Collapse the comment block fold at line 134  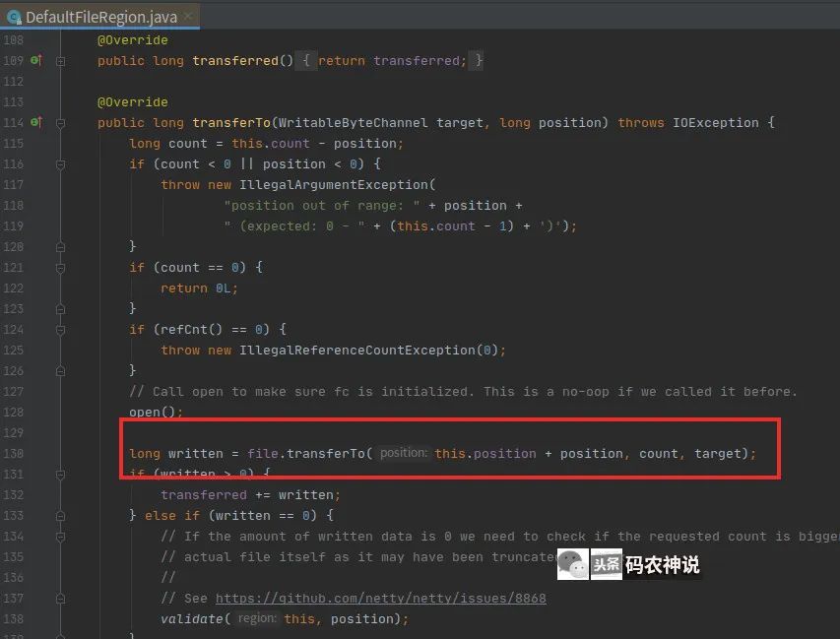coord(60,537)
